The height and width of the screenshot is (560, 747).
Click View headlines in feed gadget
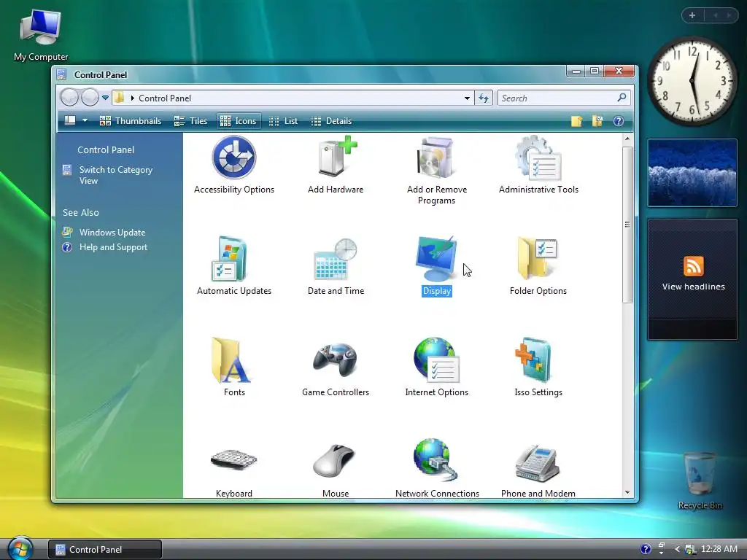click(x=693, y=287)
